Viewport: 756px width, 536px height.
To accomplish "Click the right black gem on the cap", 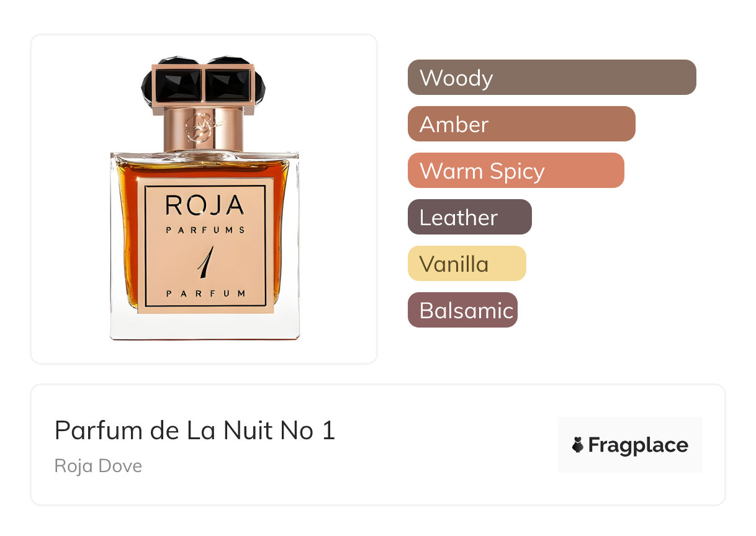I will pyautogui.click(x=228, y=84).
